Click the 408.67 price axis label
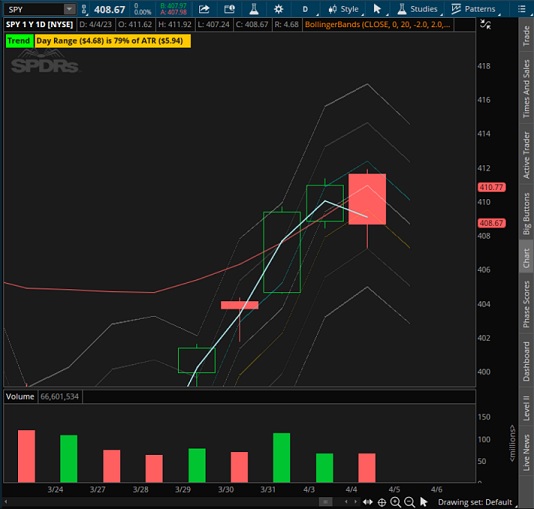The image size is (534, 509). 491,223
